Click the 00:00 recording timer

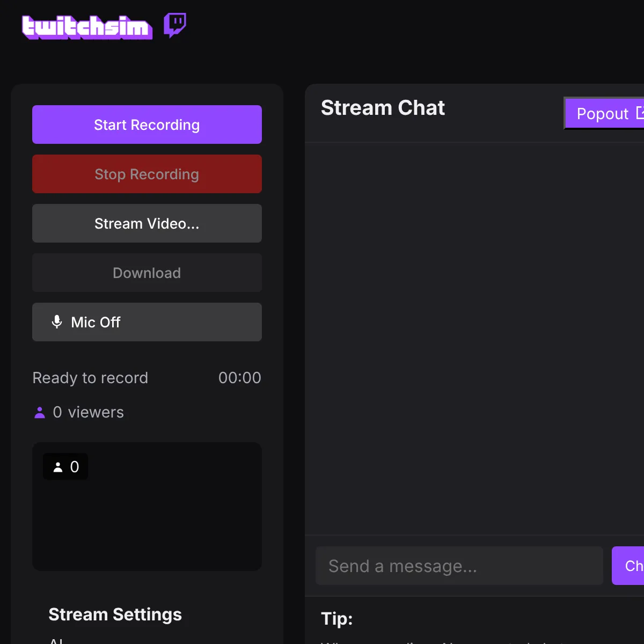point(240,378)
